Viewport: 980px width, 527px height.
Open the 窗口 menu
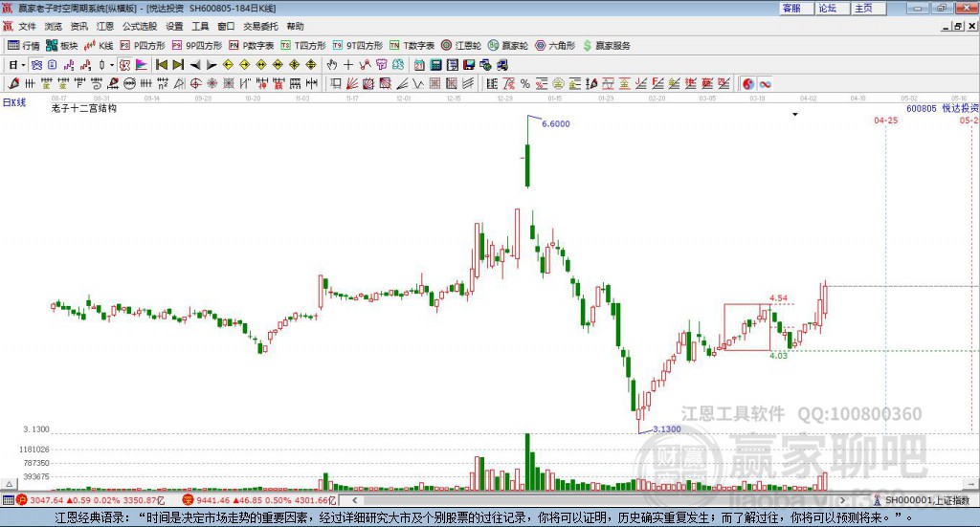[226, 26]
